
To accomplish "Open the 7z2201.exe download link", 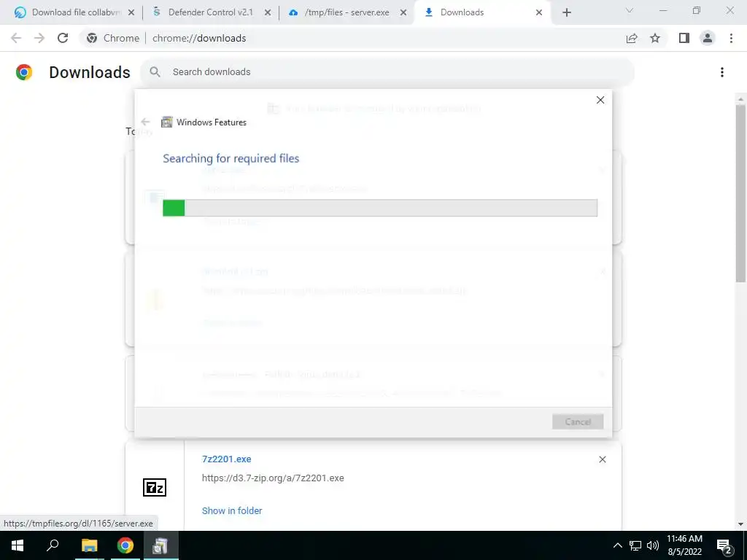I will pyautogui.click(x=226, y=459).
